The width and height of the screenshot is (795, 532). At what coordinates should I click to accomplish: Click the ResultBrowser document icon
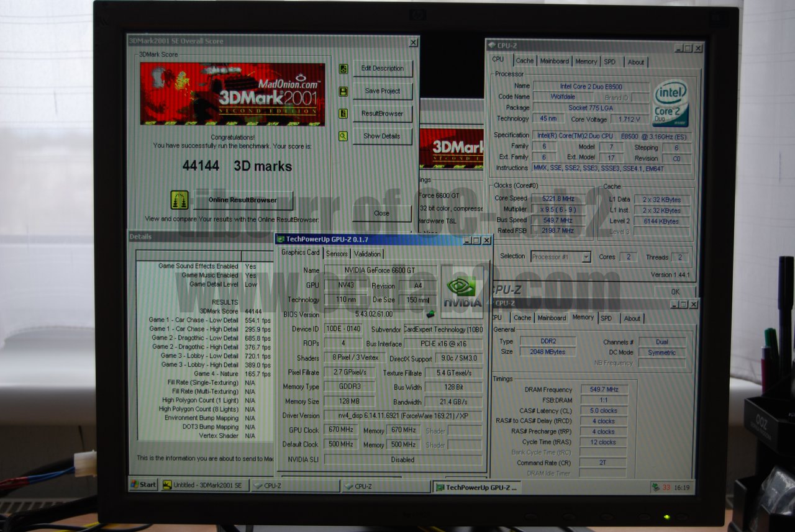tap(343, 114)
